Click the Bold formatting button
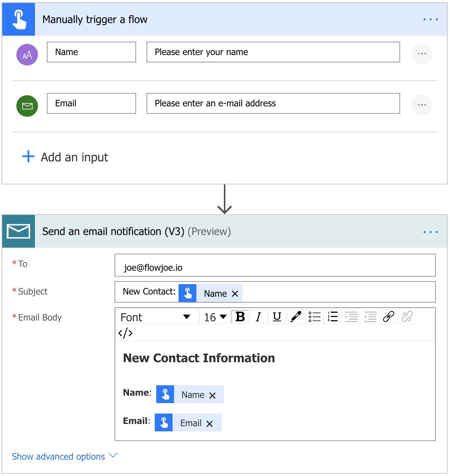450x476 pixels. tap(240, 317)
